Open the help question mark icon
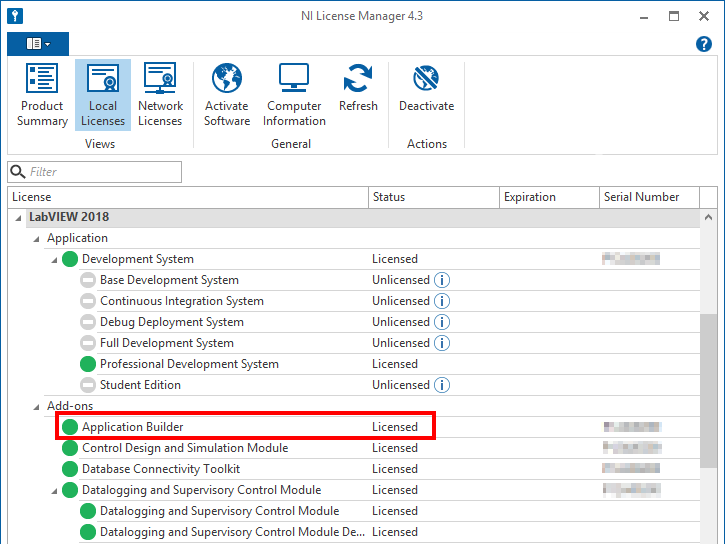The image size is (725, 544). (704, 44)
